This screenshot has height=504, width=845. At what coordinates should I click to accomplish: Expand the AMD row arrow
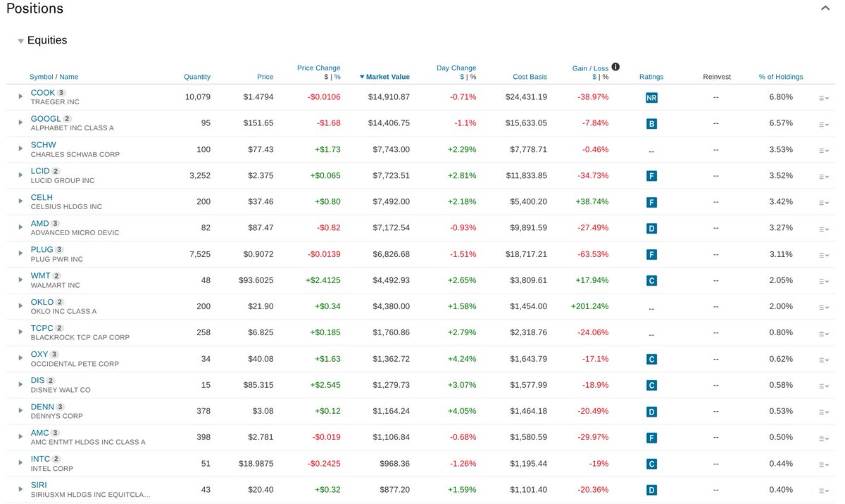coord(21,227)
